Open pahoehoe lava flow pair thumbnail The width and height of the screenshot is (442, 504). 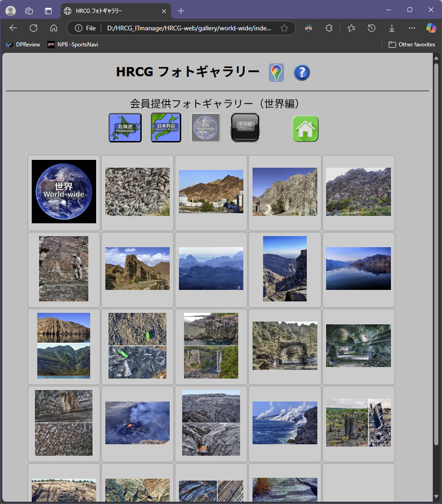[x=211, y=423]
